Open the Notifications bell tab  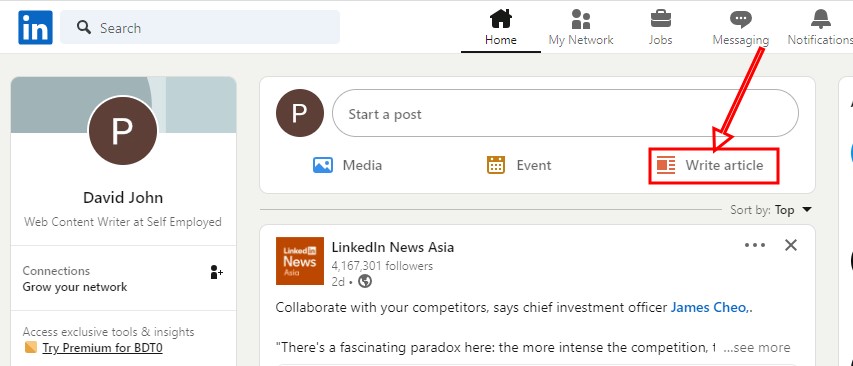pyautogui.click(x=820, y=28)
